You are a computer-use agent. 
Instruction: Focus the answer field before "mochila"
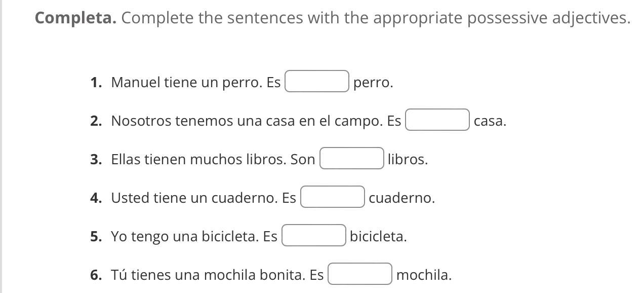(x=360, y=274)
